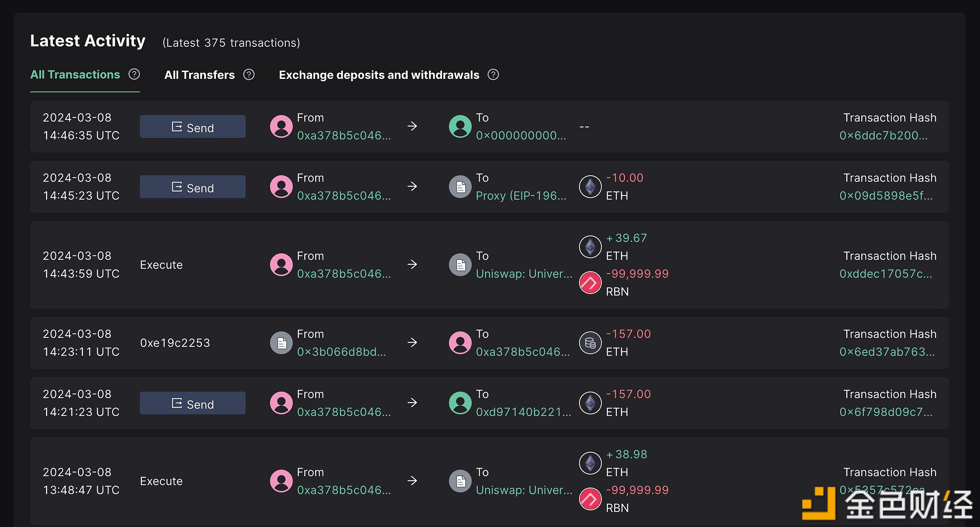Open Uniswap: Univer... recipient link at 14:43:59

click(x=524, y=274)
